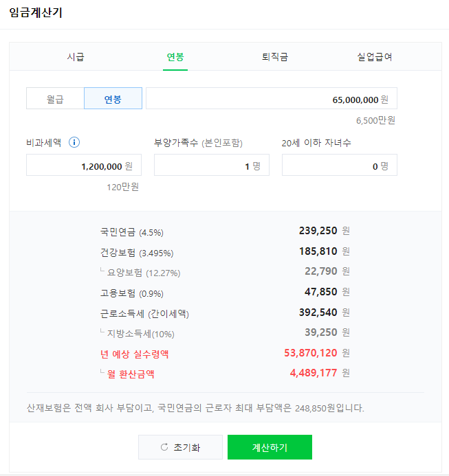The height and width of the screenshot is (476, 449).
Task: Click the 비과세액 info icon
Action: 74,142
